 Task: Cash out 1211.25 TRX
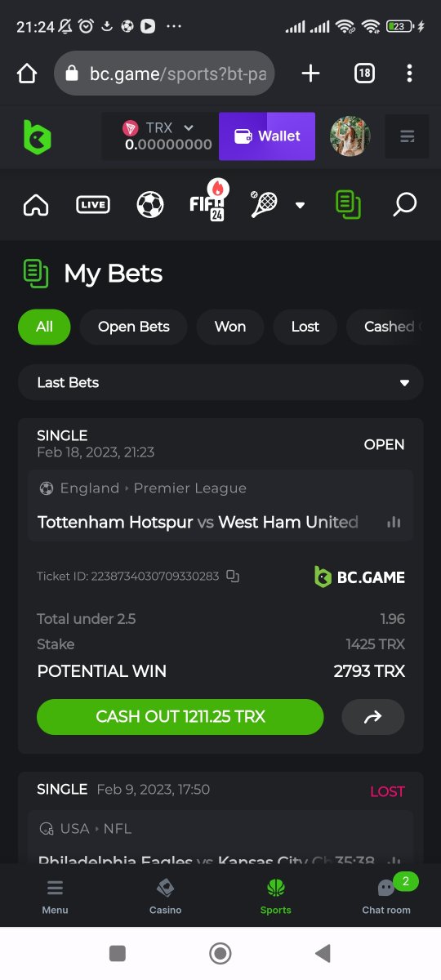180,717
